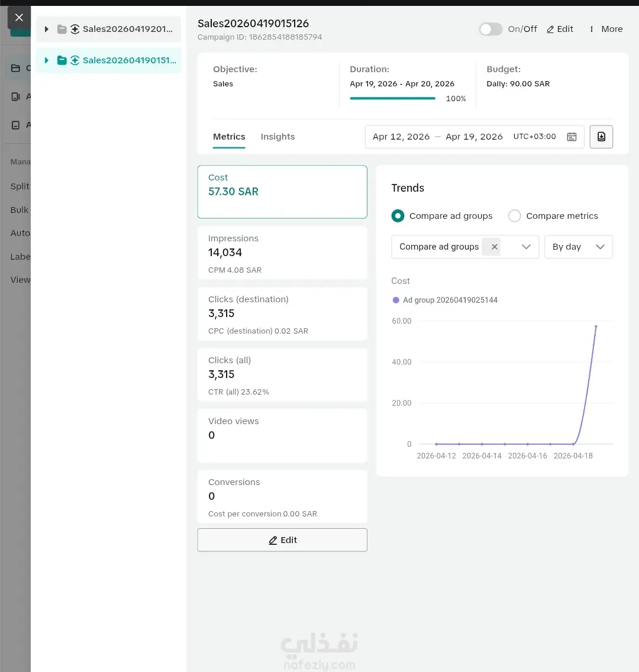Click the ad groups icon in left sidebar

(15, 96)
